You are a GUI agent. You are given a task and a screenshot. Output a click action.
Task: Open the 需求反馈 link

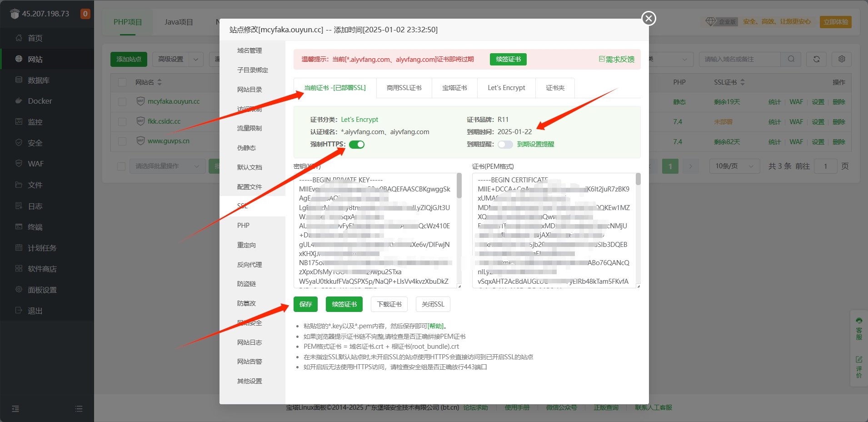coord(616,60)
